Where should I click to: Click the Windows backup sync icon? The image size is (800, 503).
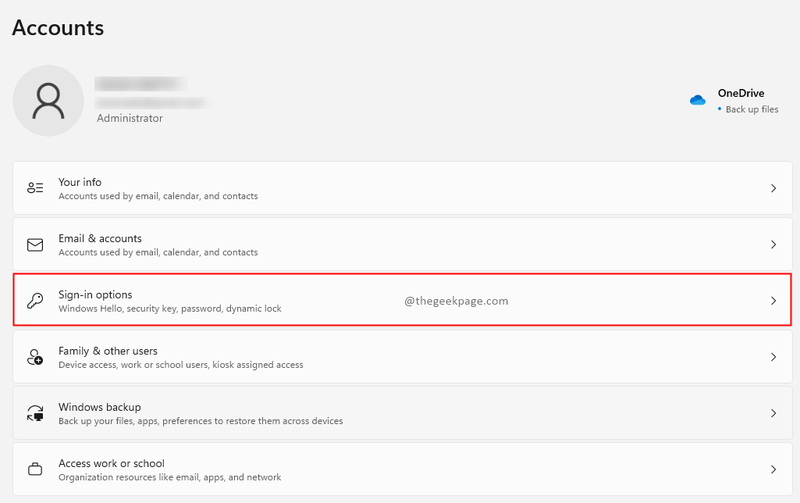point(35,413)
